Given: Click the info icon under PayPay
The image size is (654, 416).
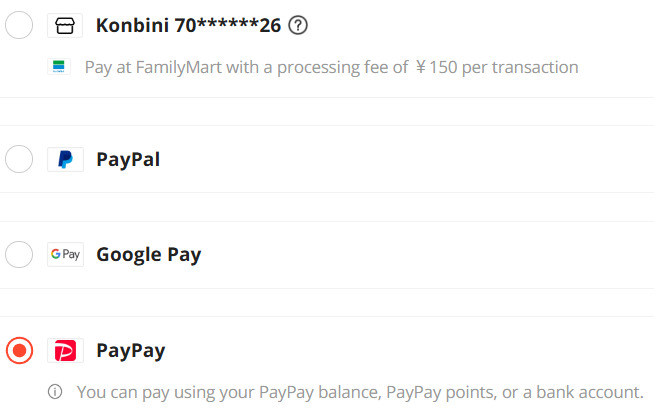Looking at the screenshot, I should coord(56,391).
